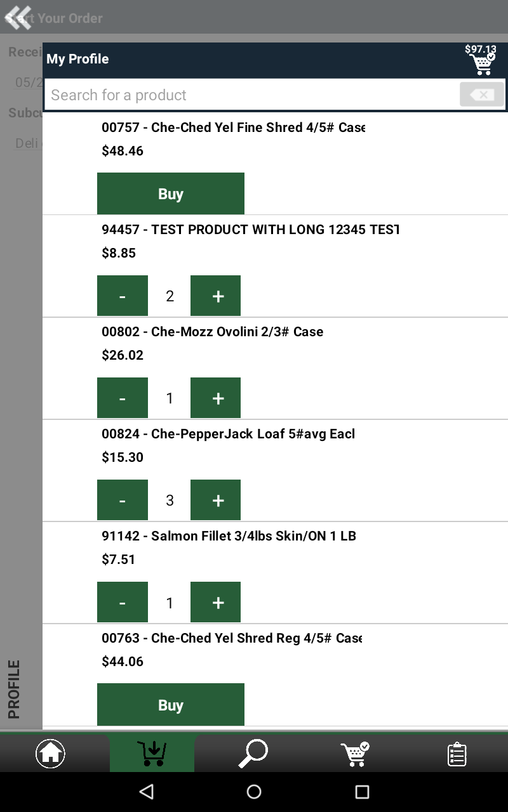508x812 pixels.
Task: Buy Che-Ched Yel Fine Shred case
Action: click(x=171, y=193)
